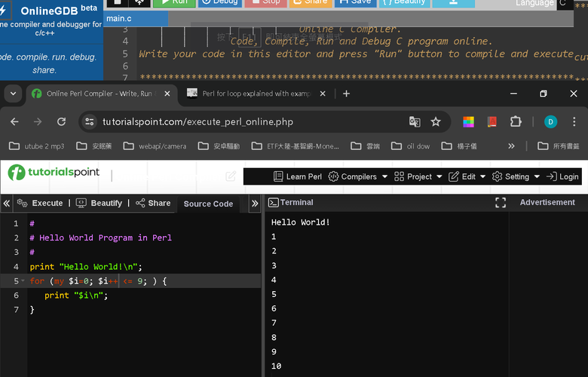Share the Perl code
Image resolution: width=588 pixels, height=377 pixels.
[x=153, y=204]
